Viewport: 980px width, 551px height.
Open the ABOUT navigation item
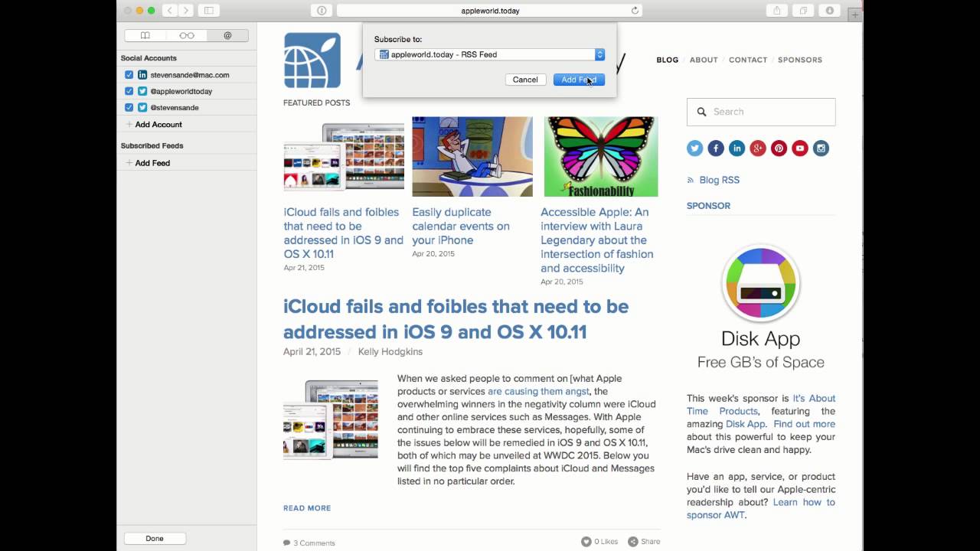click(704, 60)
